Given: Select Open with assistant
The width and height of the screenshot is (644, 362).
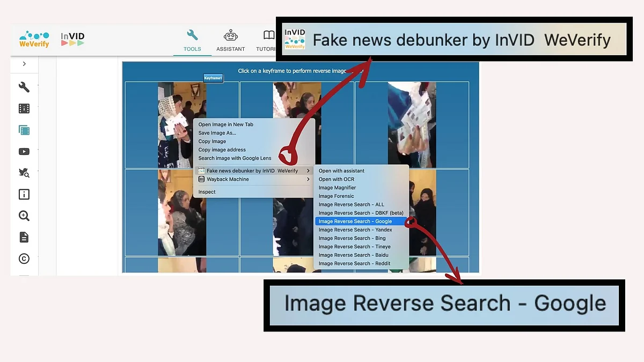Looking at the screenshot, I should [x=341, y=171].
